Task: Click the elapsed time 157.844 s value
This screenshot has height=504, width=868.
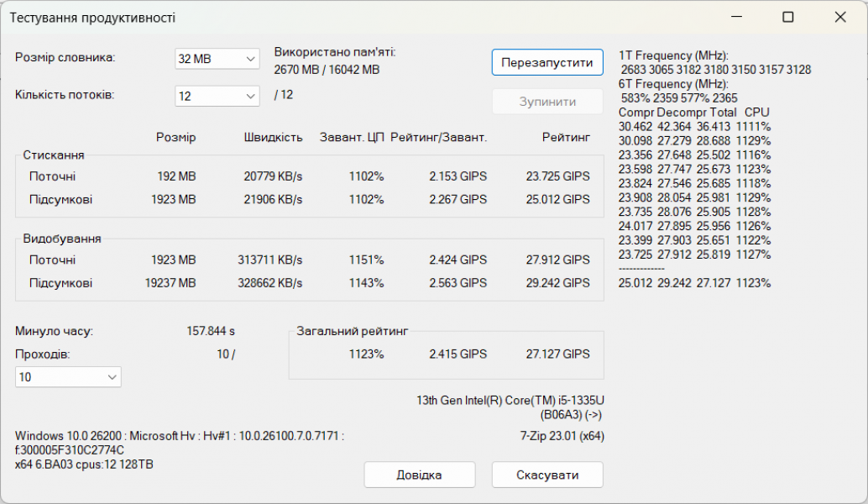Action: click(212, 331)
